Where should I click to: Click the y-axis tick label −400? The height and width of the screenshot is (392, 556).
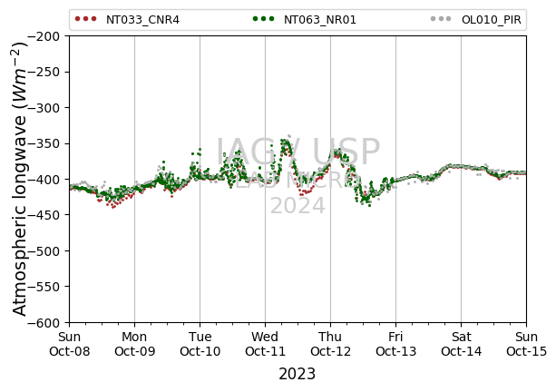(x=45, y=180)
